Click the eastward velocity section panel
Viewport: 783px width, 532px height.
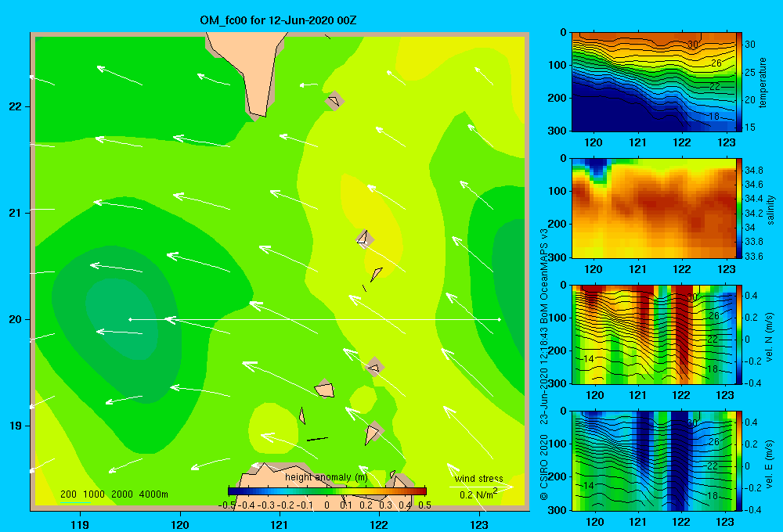click(653, 461)
